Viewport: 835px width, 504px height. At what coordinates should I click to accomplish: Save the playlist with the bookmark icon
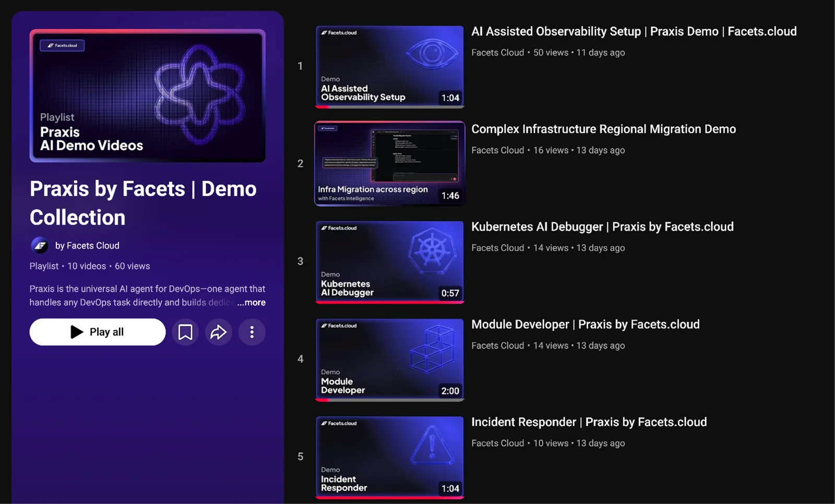pyautogui.click(x=185, y=332)
